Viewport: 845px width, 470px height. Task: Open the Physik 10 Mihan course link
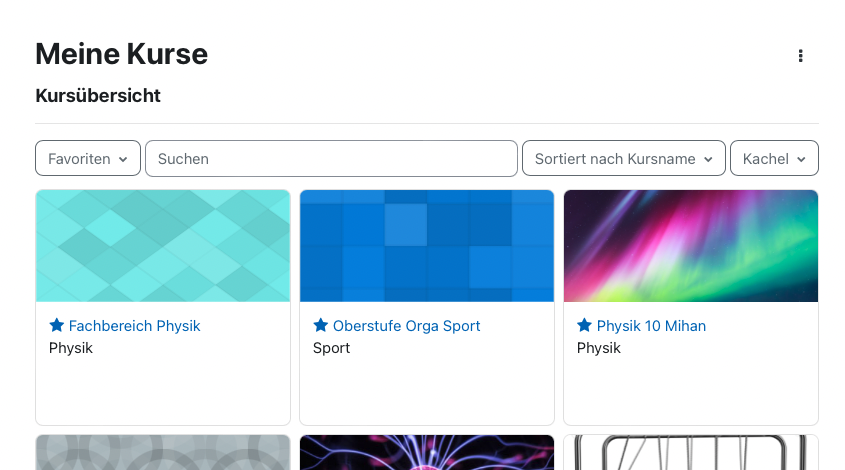(x=651, y=326)
